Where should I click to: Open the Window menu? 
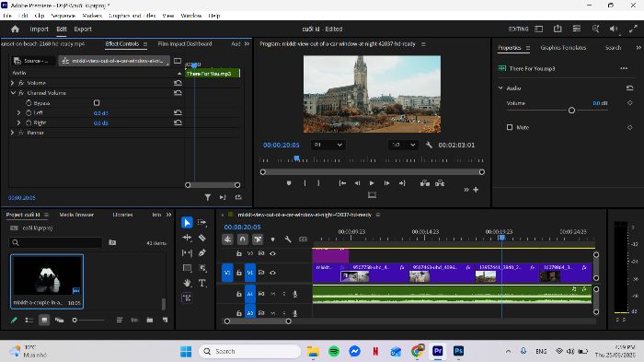point(191,16)
